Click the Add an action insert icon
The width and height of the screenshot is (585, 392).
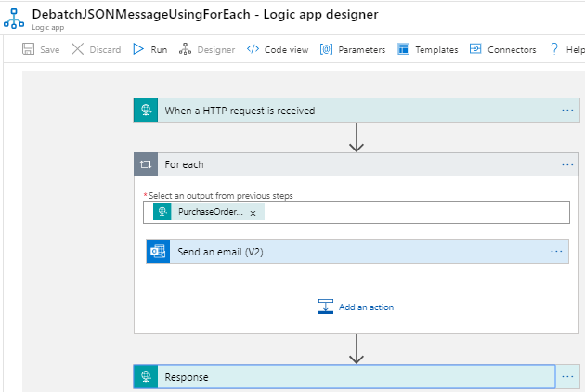(326, 307)
